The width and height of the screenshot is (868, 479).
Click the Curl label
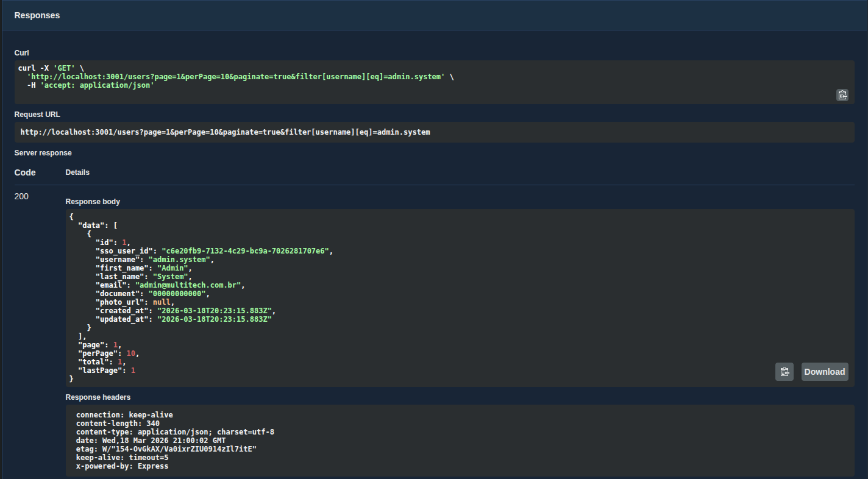click(x=21, y=53)
